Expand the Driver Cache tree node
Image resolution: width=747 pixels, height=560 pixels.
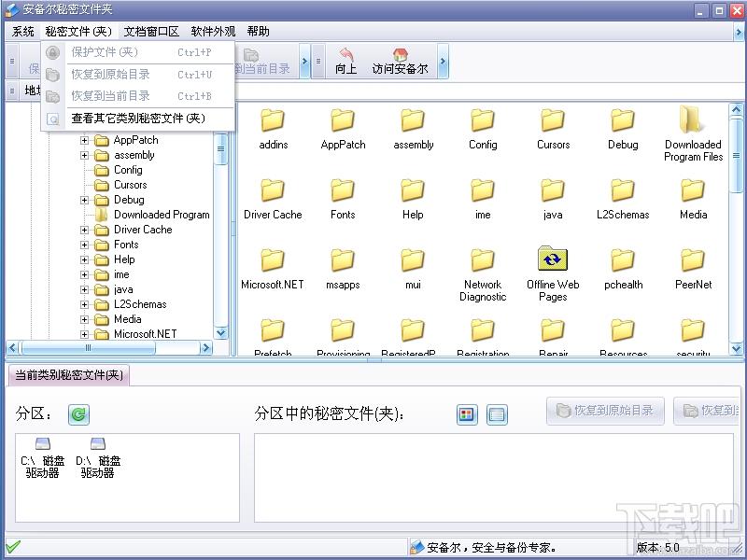[84, 230]
